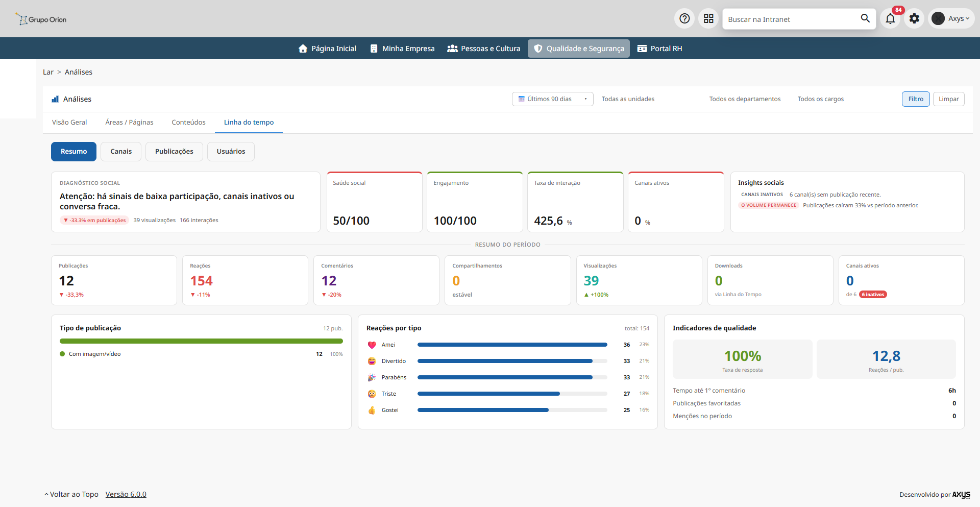Switch to the Conteúdos tab
Viewport: 980px width, 507px height.
(188, 123)
